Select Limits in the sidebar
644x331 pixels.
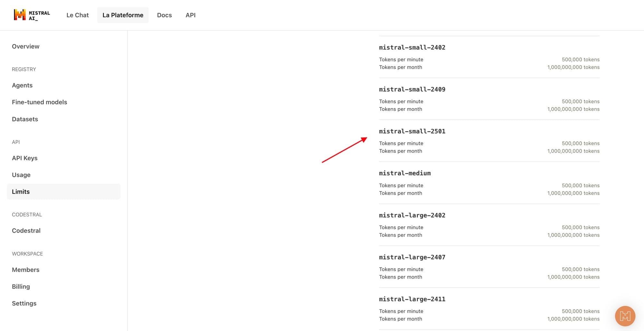64,192
